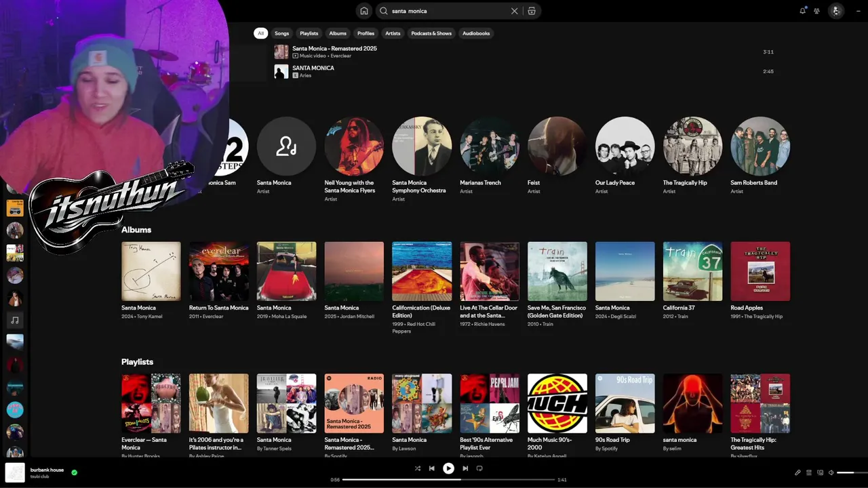Skip to next track
The width and height of the screenshot is (868, 488).
coord(465,468)
